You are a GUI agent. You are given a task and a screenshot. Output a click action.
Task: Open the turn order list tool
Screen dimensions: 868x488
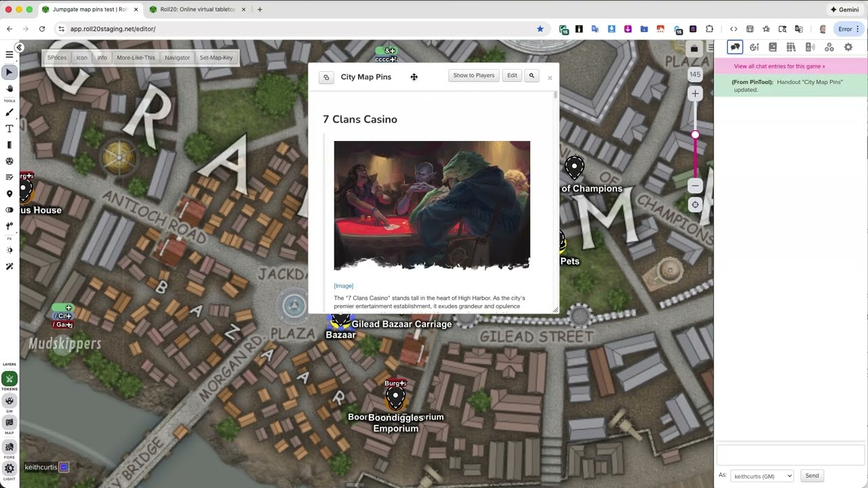tap(9, 178)
